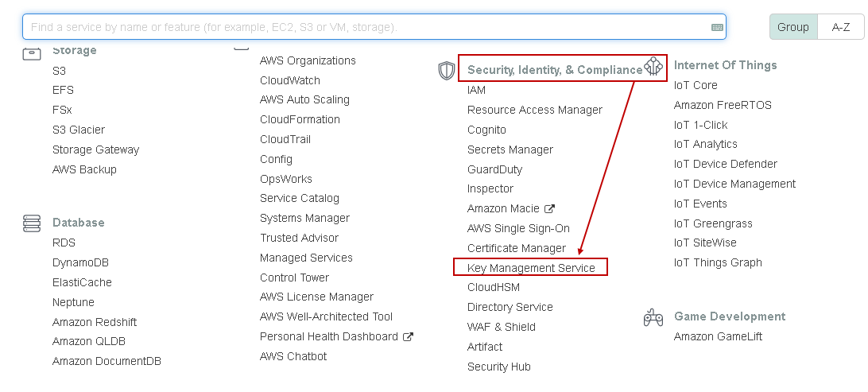Viewport: 868px width, 392px height.
Task: Click the Database category icon
Action: (x=32, y=223)
